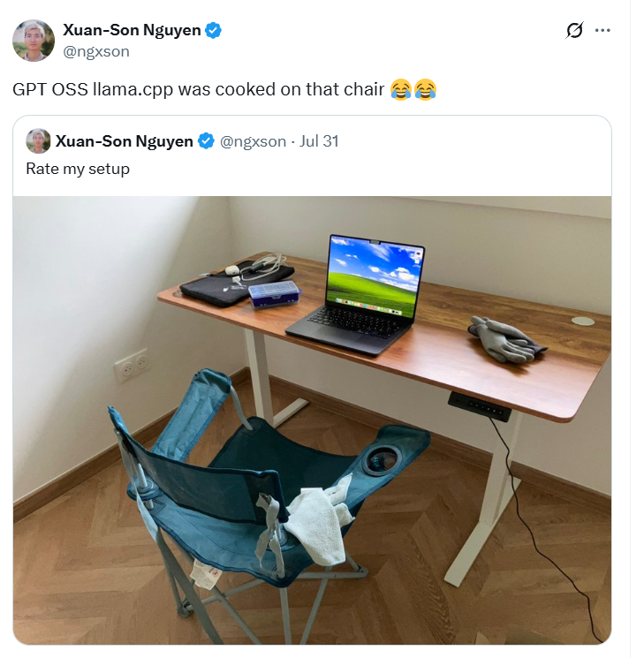Click the gray gloves on the desk photo
This screenshot has height=658, width=644.
505,338
